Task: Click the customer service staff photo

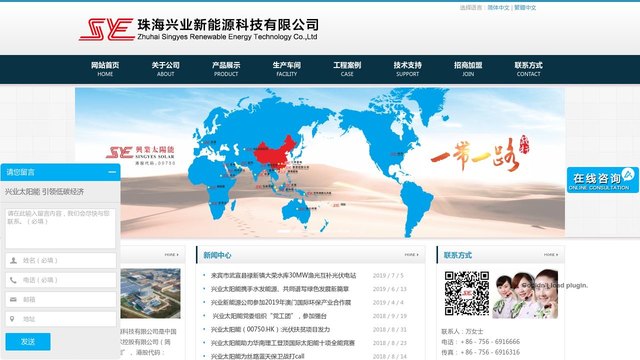Action: (525, 294)
